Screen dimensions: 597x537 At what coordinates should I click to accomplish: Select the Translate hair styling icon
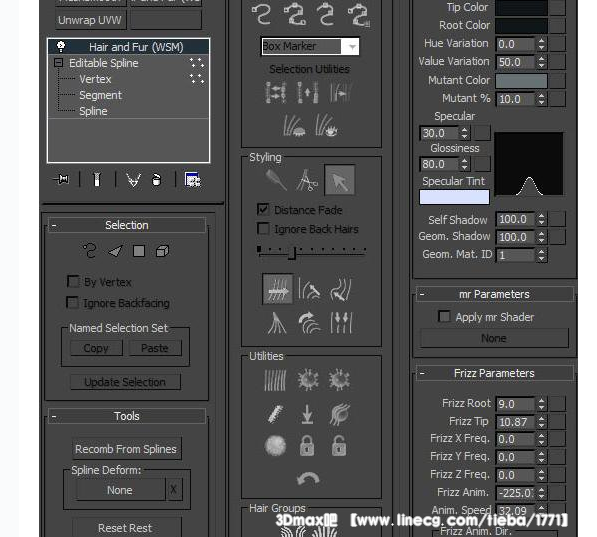coord(278,289)
